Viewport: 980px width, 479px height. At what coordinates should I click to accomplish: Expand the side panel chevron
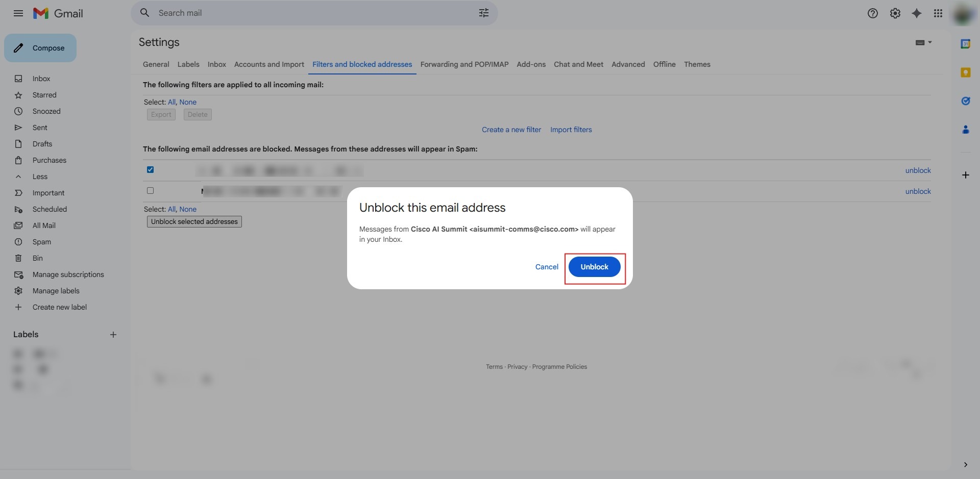click(965, 465)
